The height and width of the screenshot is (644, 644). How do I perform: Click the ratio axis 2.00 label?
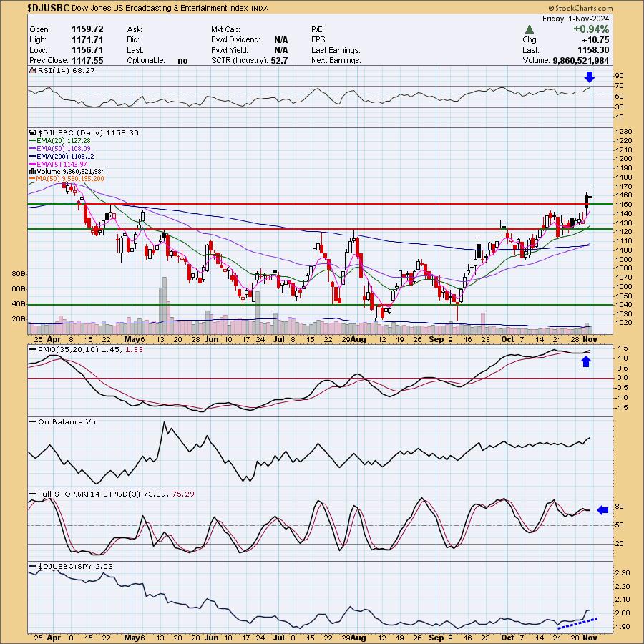click(x=623, y=613)
